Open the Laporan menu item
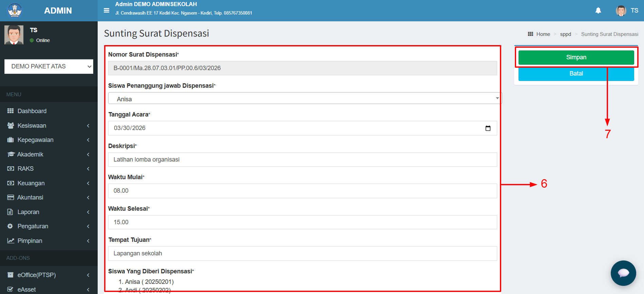Screen dimensions: 644x294 pos(28,212)
